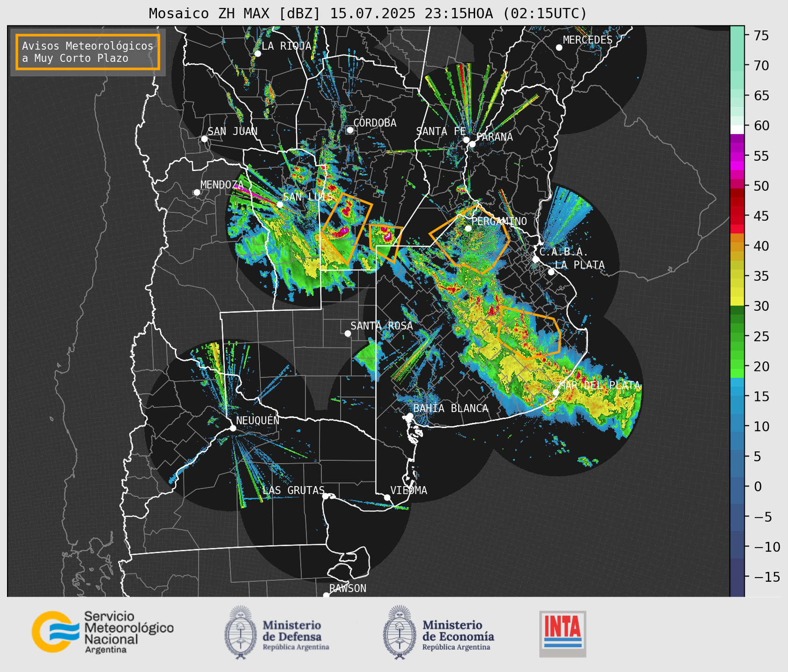The image size is (788, 672).
Task: Click the NEUQUÉN city marker dot
Action: (x=233, y=428)
